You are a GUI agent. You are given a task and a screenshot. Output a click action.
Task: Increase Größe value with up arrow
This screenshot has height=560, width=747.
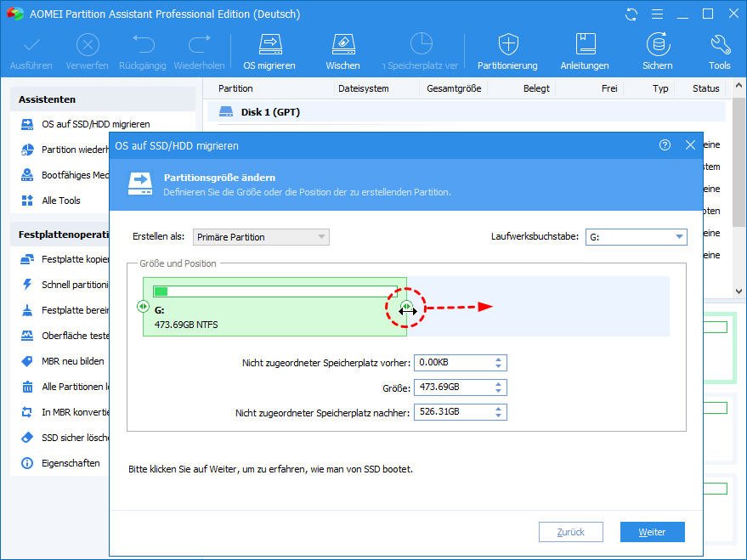[498, 384]
